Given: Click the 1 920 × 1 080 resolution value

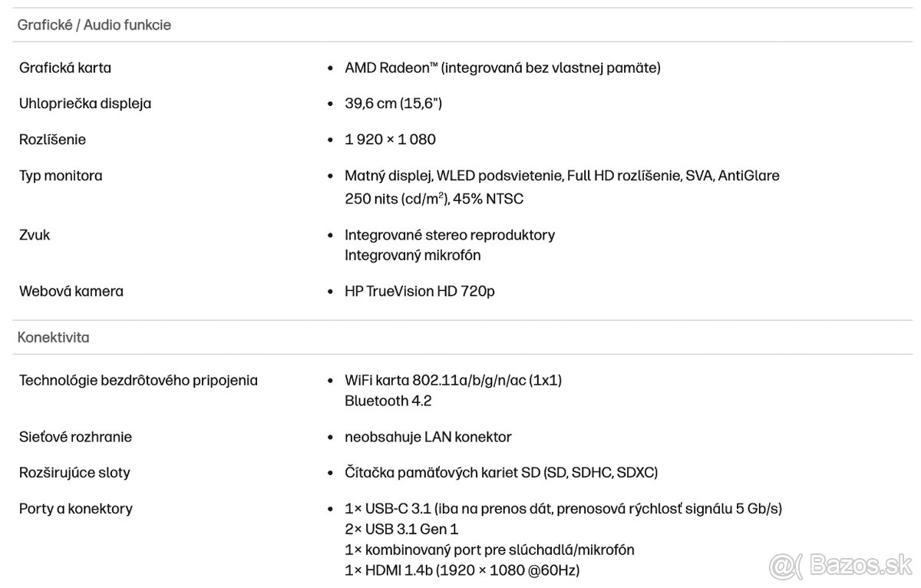Looking at the screenshot, I should [x=390, y=140].
